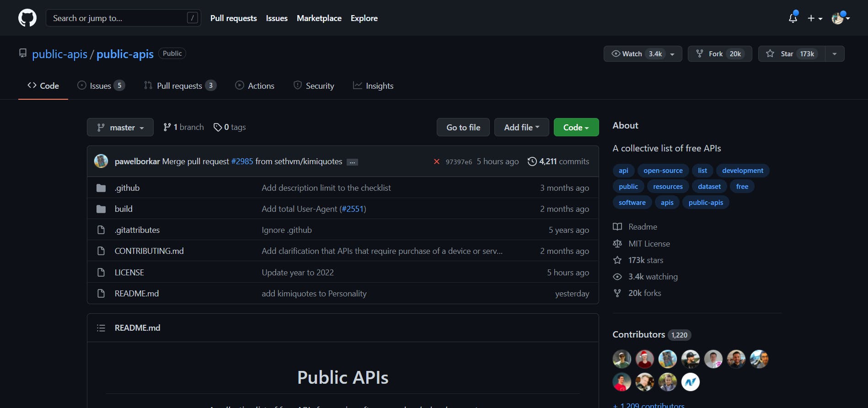Switch to the Insights tab
868x408 pixels.
click(x=373, y=86)
